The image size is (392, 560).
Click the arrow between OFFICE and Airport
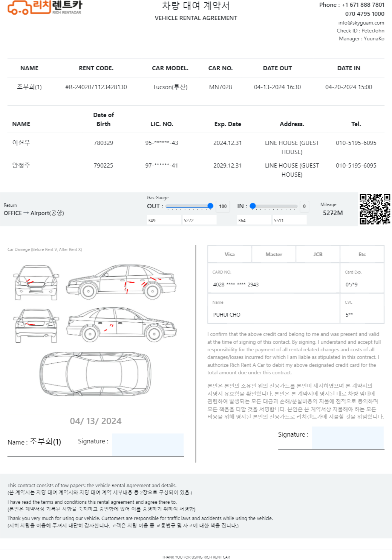click(x=26, y=213)
